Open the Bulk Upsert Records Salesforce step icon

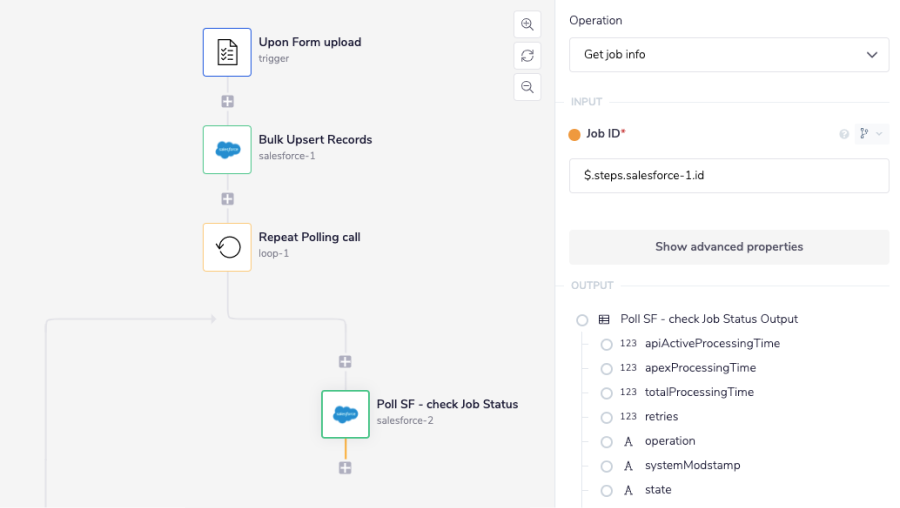click(x=227, y=150)
